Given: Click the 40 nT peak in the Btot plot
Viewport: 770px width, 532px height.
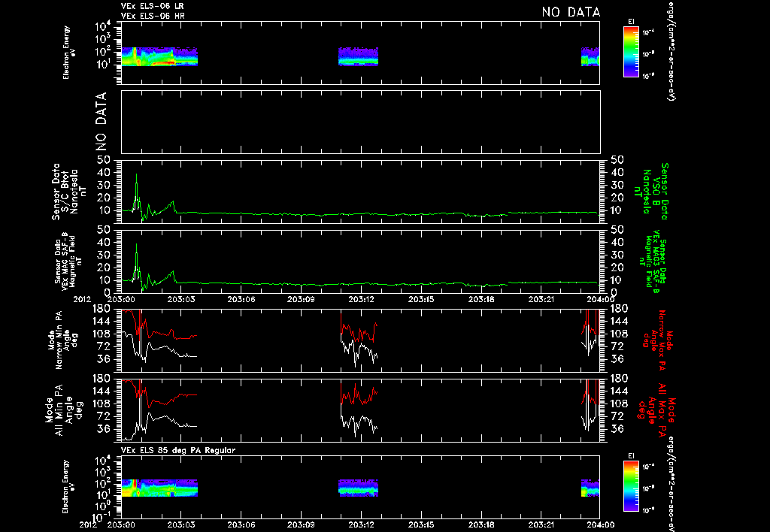Looking at the screenshot, I should point(137,176).
